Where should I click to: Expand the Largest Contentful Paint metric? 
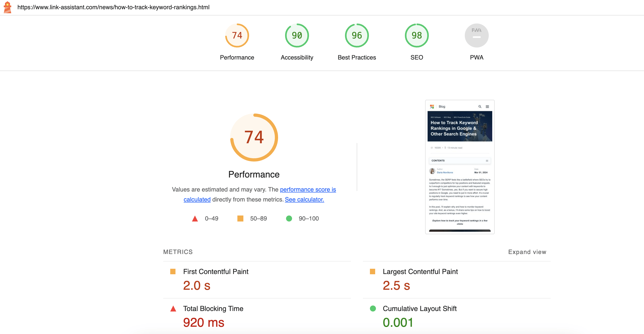pyautogui.click(x=456, y=280)
